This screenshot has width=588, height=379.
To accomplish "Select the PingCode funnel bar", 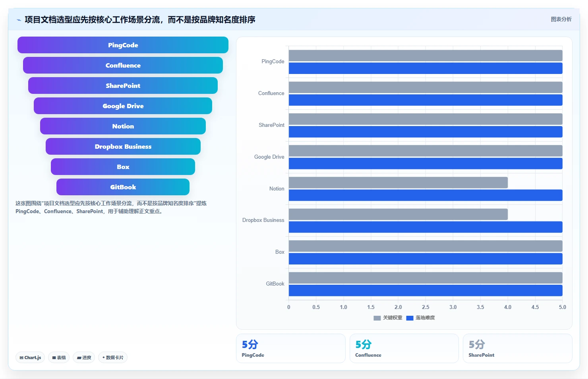I will tap(123, 45).
